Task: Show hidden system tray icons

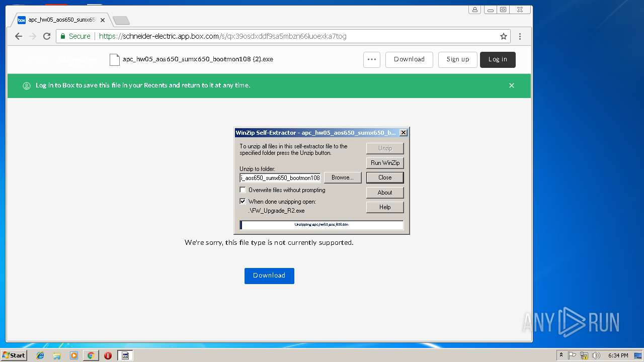Action: click(561, 355)
